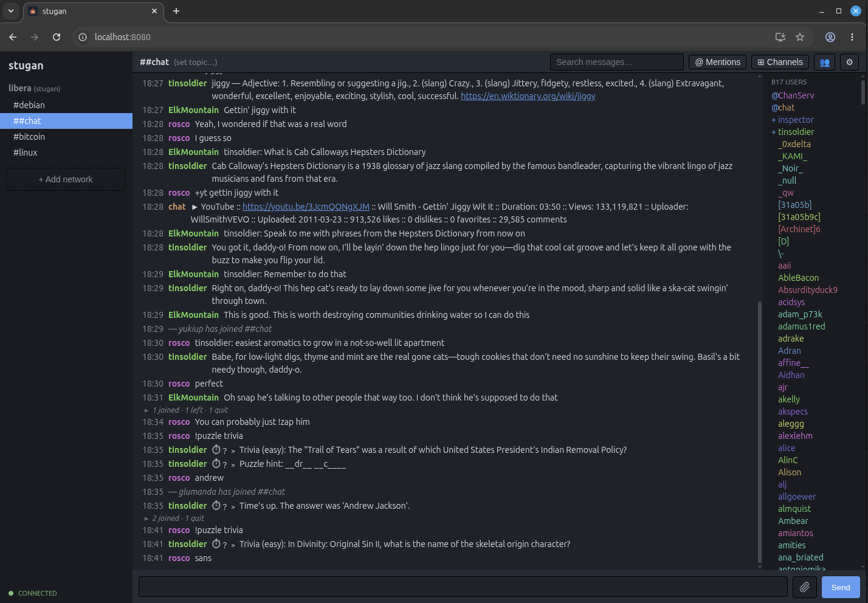The width and height of the screenshot is (868, 603).
Task: Open the browser profile icon
Action: (x=830, y=37)
